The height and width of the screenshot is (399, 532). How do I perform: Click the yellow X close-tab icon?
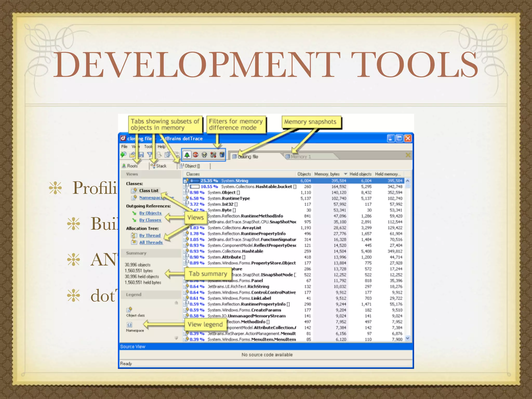(408, 155)
